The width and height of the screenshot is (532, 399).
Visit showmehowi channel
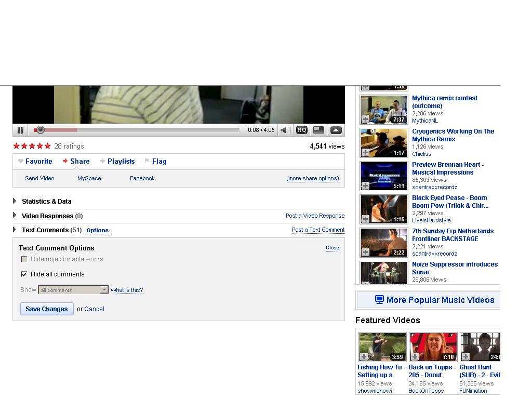point(375,391)
